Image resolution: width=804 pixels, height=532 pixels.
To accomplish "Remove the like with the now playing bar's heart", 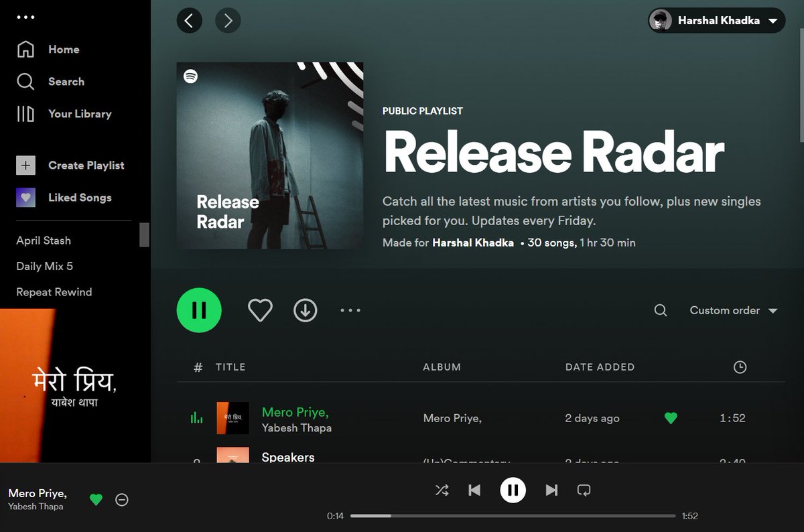I will 96,499.
